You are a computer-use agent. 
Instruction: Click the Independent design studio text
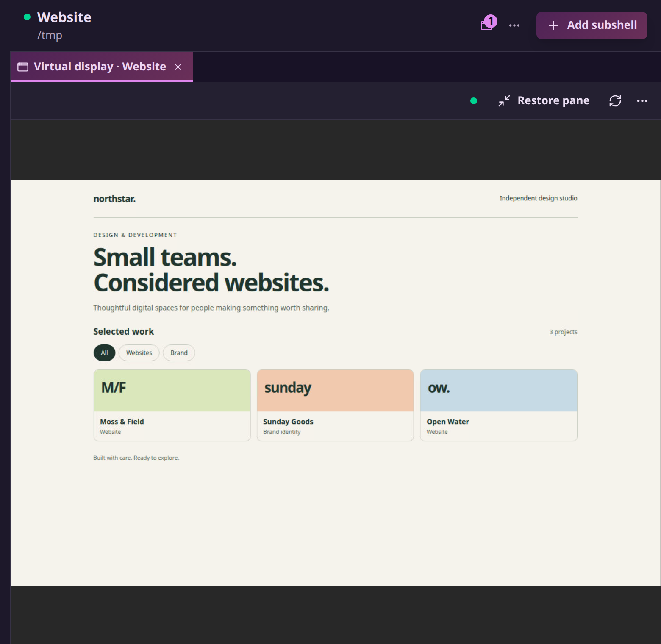pos(538,198)
